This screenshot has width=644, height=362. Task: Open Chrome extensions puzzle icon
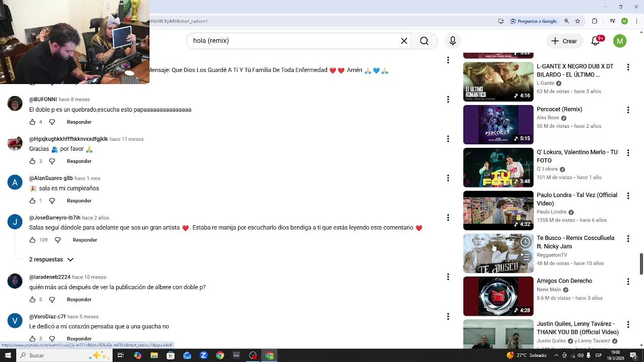coord(595,21)
